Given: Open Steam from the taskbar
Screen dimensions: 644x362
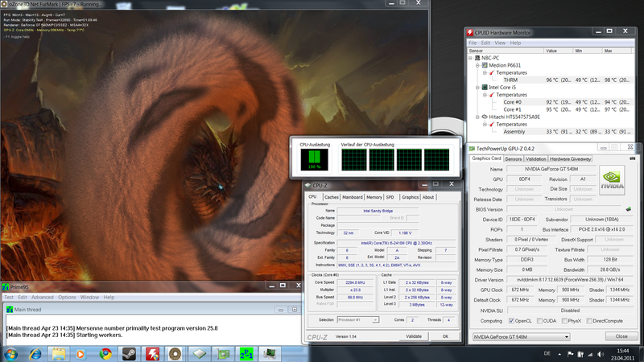Looking at the screenshot, I should click(x=129, y=353).
